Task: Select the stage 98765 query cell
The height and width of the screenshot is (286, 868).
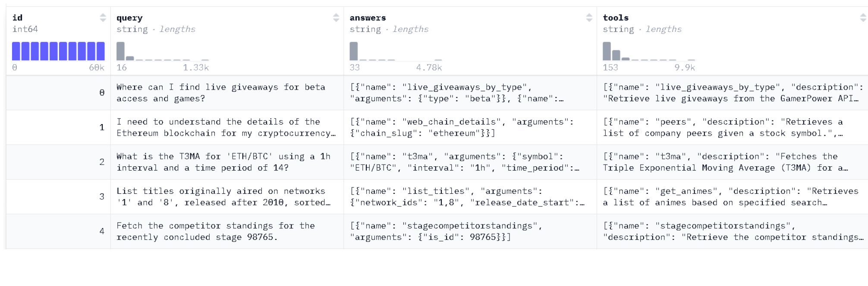Action: (227, 231)
